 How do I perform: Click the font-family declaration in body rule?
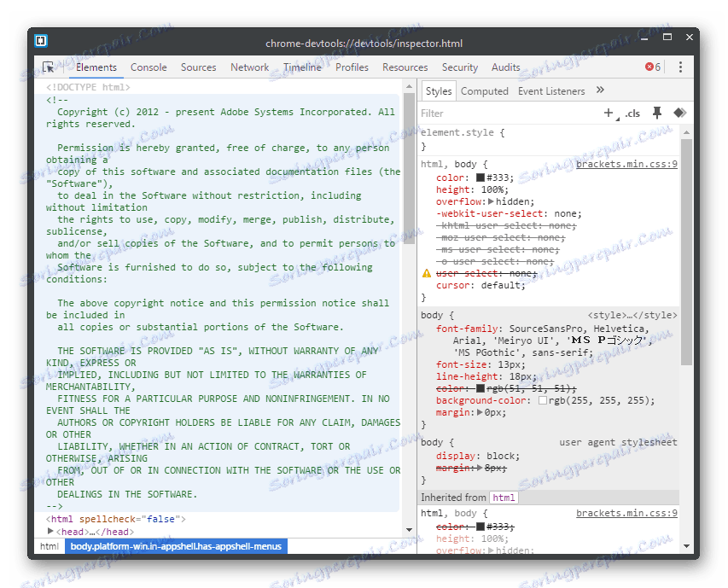coord(545,341)
